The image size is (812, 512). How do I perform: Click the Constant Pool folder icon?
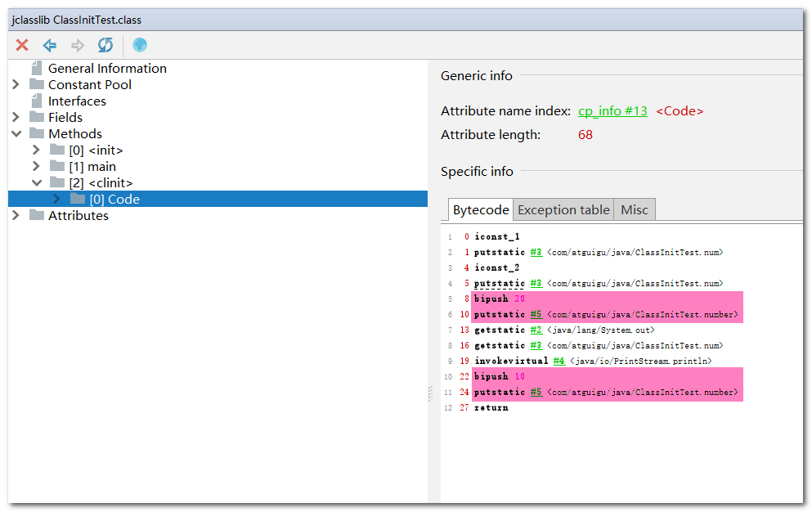click(x=37, y=85)
